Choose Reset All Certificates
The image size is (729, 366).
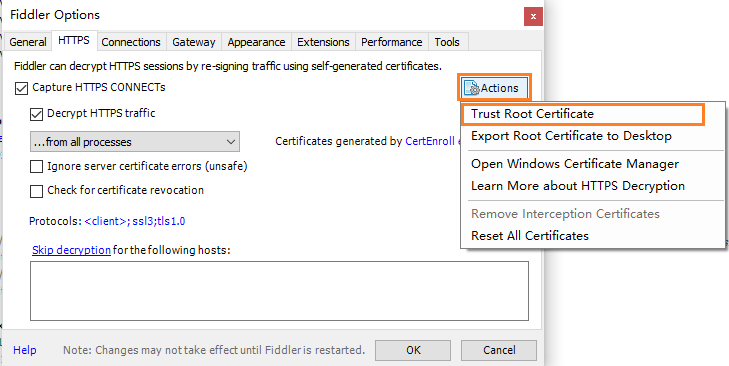(530, 236)
